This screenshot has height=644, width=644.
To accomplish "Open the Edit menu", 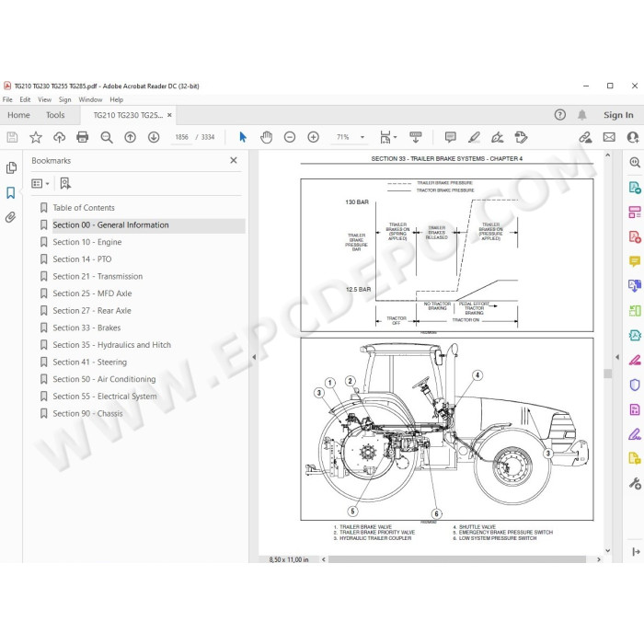I will tap(25, 99).
